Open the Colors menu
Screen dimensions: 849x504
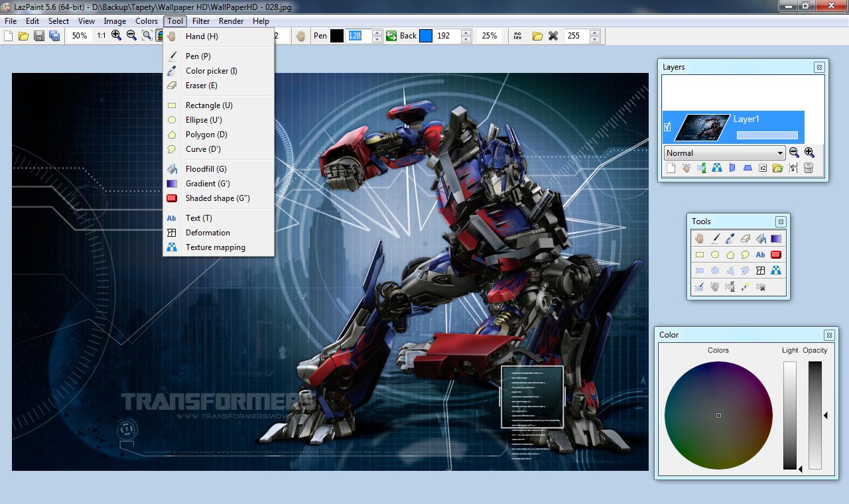[x=147, y=21]
